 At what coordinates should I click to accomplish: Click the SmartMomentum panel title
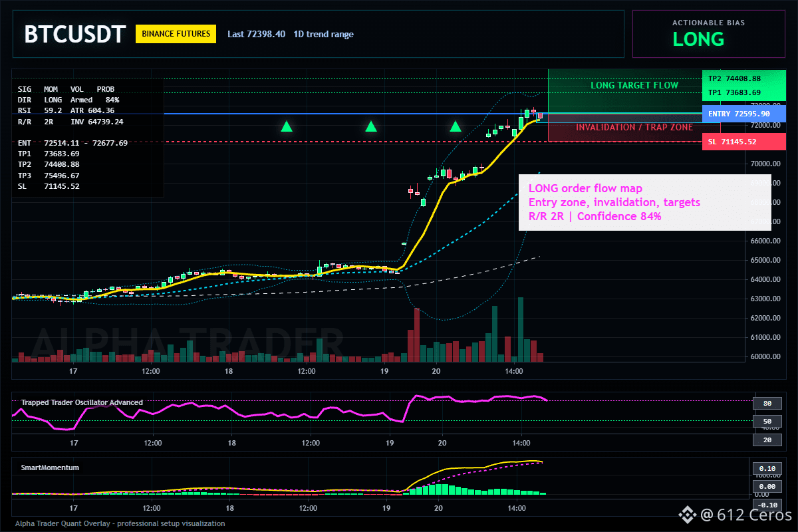coord(50,467)
